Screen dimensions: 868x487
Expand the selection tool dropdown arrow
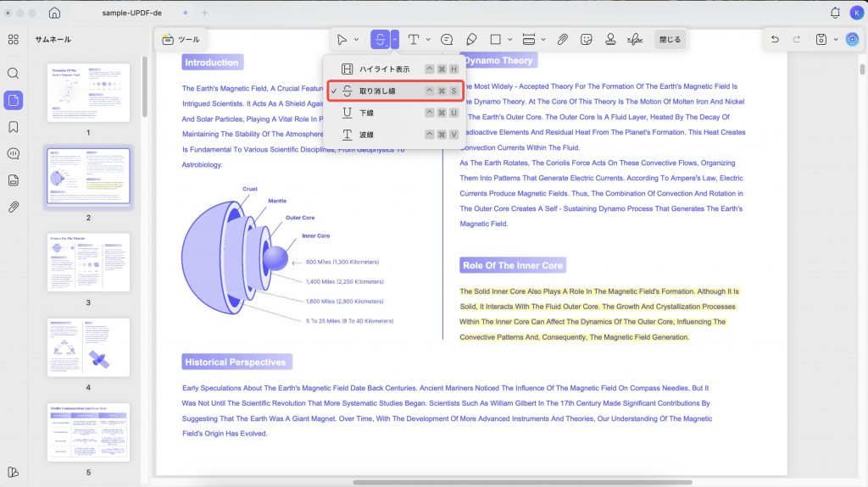point(357,39)
